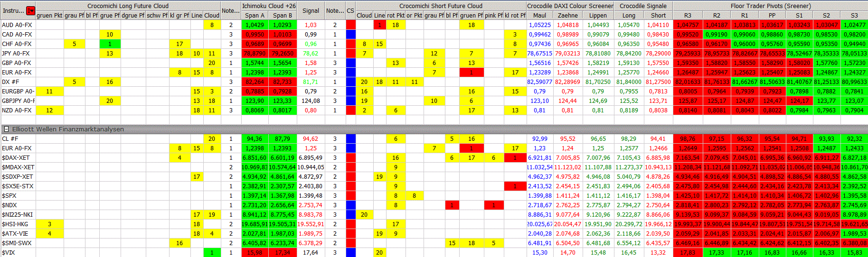The width and height of the screenshot is (868, 257).
Task: Click the red CS cell for AUD A0-FX
Action: [350, 25]
